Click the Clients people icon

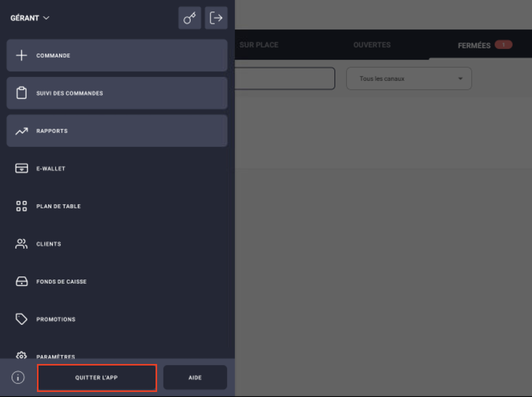(x=21, y=244)
